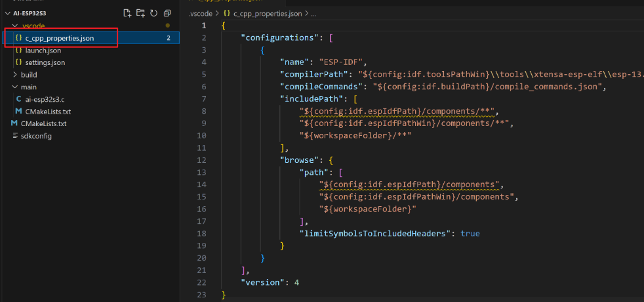Collapse the .vscode folder chevron
This screenshot has height=302, width=644.
[15, 26]
